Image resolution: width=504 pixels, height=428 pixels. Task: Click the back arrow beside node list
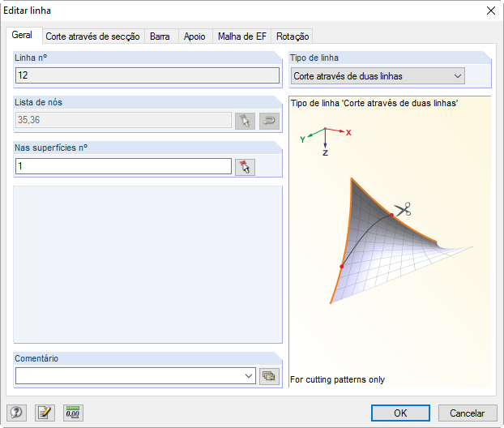269,121
